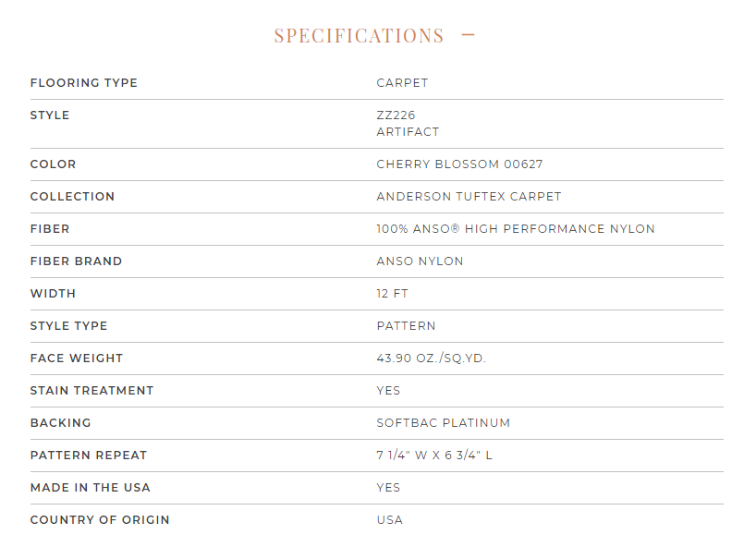The width and height of the screenshot is (756, 547).
Task: Select USA country of origin value
Action: point(390,519)
